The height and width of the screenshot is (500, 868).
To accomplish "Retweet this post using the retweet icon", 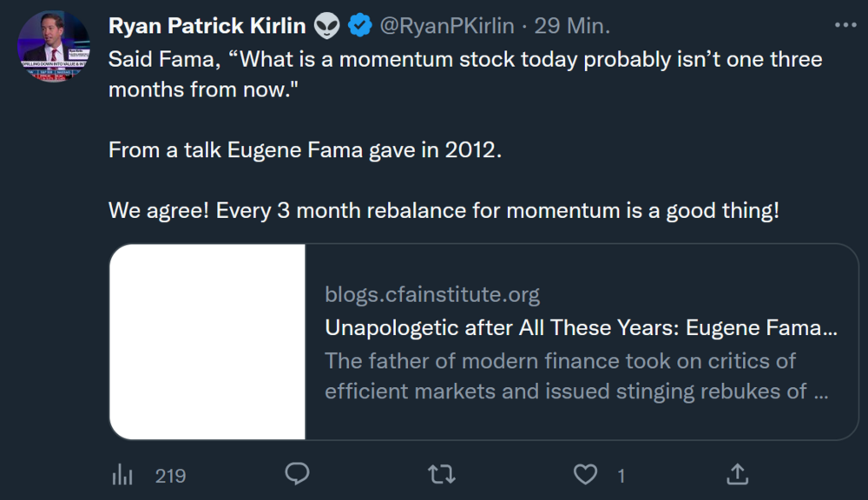I will (442, 474).
